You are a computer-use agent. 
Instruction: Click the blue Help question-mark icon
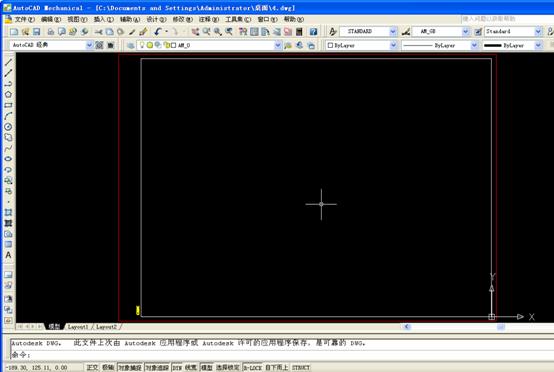313,32
